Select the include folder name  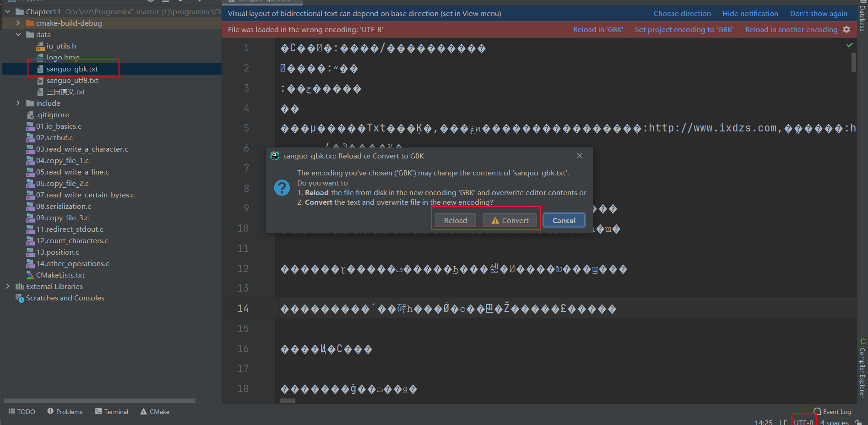[x=48, y=103]
